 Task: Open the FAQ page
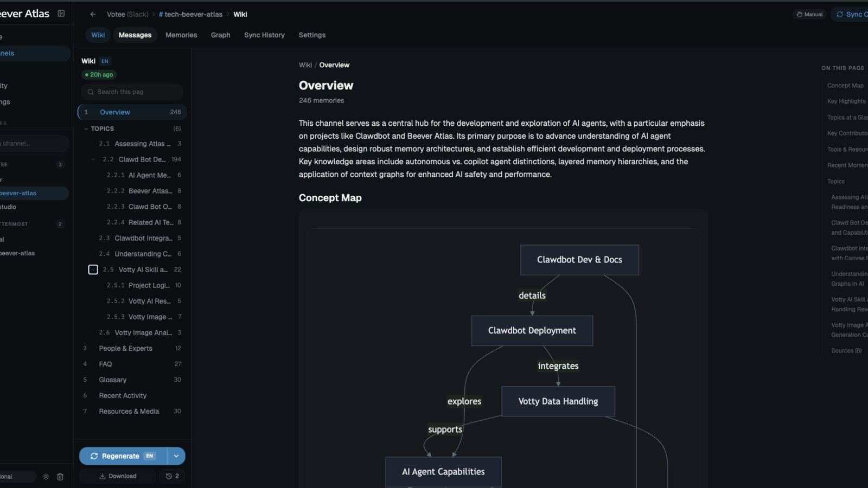(132, 364)
